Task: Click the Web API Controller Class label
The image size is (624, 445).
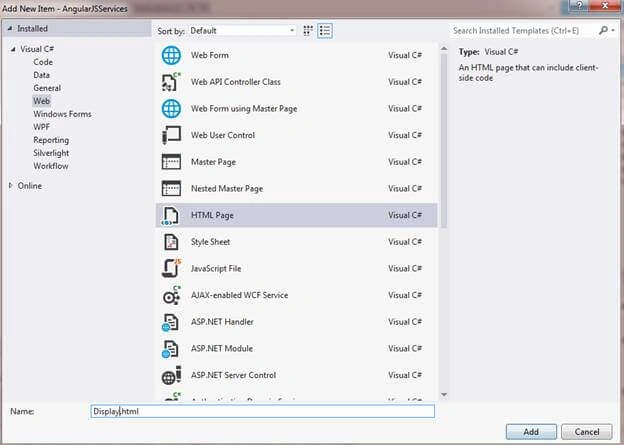Action: [236, 82]
